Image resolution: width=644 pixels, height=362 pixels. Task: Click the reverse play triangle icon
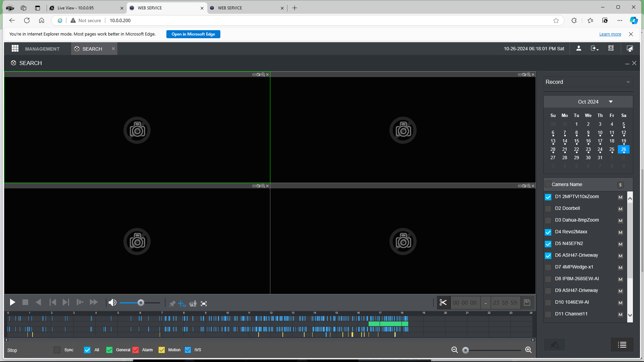pos(39,302)
